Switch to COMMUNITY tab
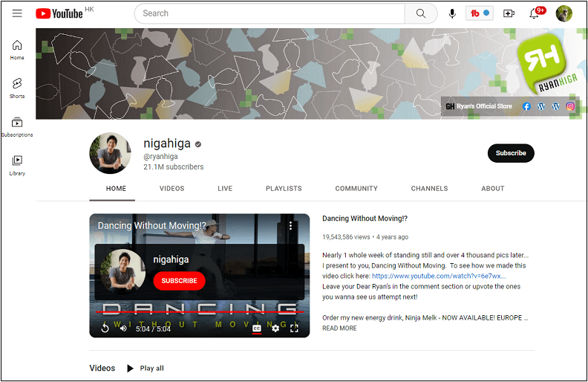Image resolution: width=588 pixels, height=382 pixels. 356,188
